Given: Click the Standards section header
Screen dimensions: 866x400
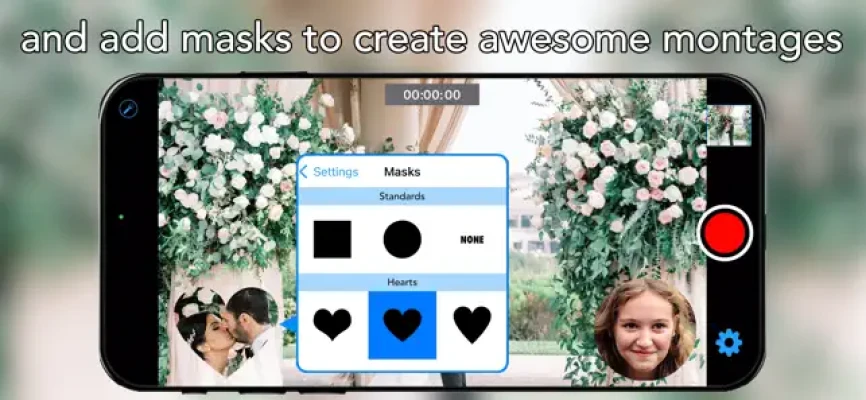Looking at the screenshot, I should [402, 197].
